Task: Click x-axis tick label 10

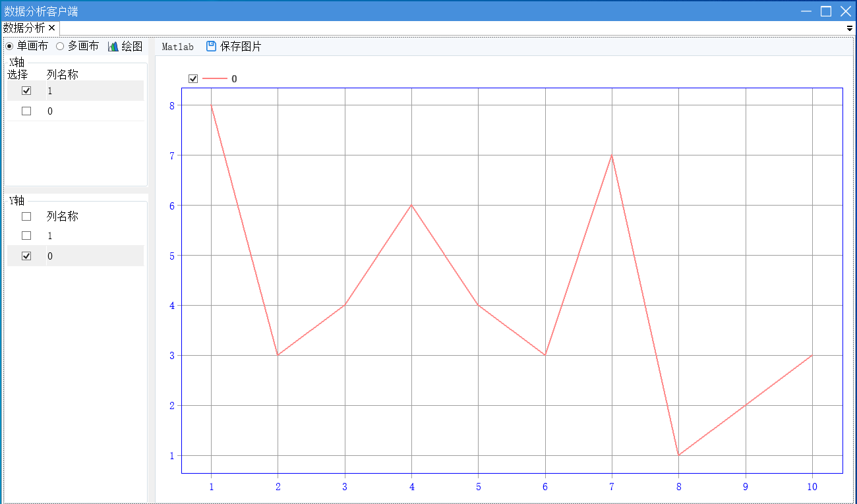Action: 812,487
